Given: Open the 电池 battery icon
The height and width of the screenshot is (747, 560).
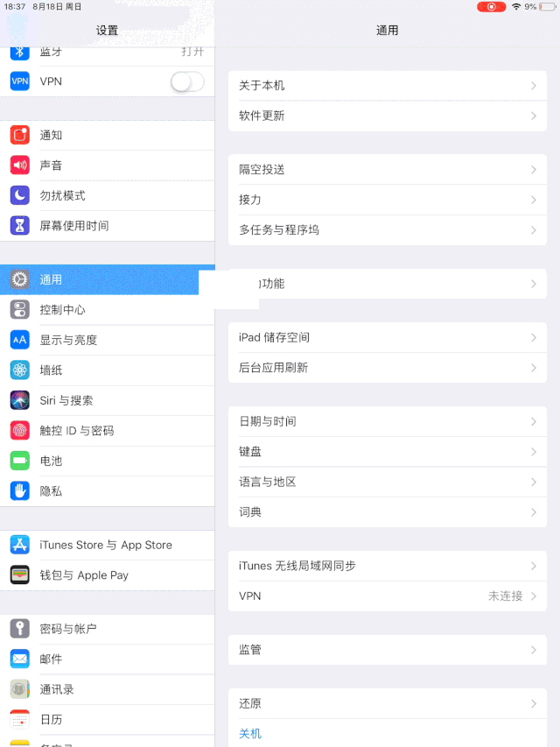Looking at the screenshot, I should [19, 461].
